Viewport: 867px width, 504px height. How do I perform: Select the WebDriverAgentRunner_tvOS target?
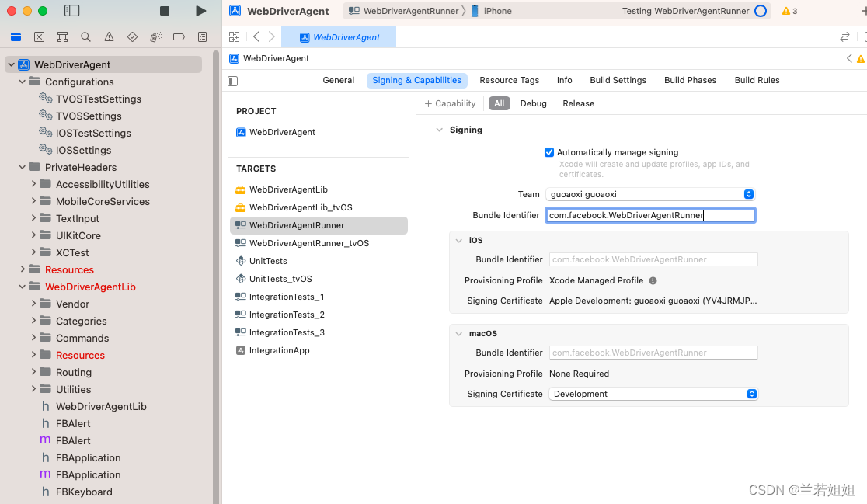pyautogui.click(x=302, y=243)
